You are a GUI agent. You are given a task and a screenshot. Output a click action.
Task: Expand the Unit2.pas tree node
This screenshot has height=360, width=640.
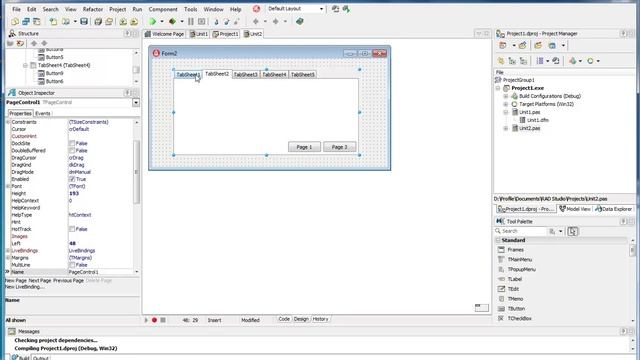pyautogui.click(x=506, y=128)
